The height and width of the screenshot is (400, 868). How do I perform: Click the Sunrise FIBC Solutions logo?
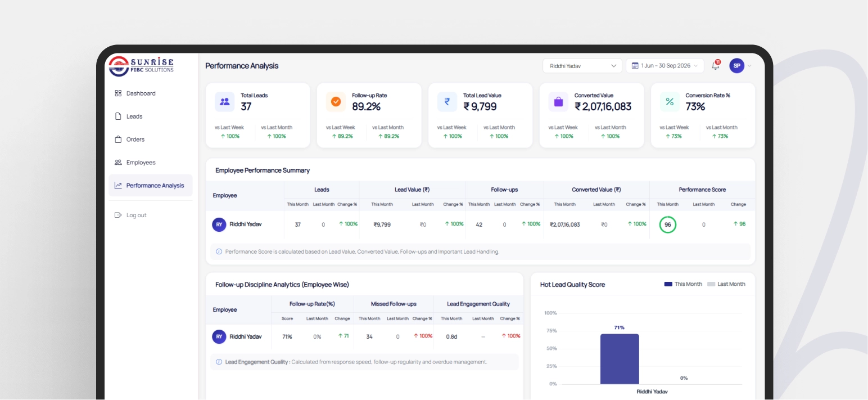[x=141, y=65]
